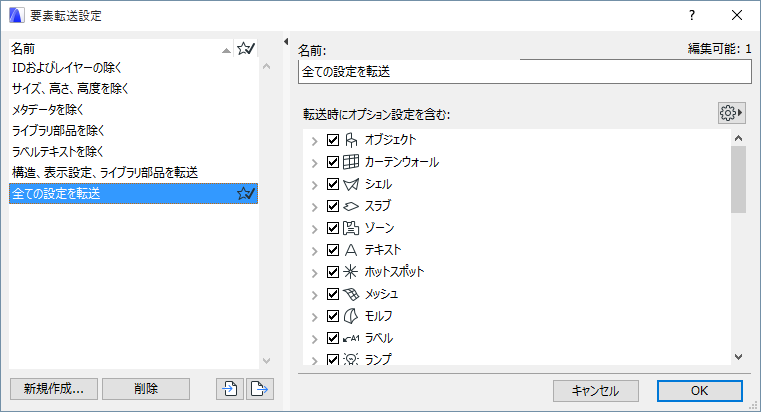Collapse the left panel with the arrow

click(x=286, y=42)
